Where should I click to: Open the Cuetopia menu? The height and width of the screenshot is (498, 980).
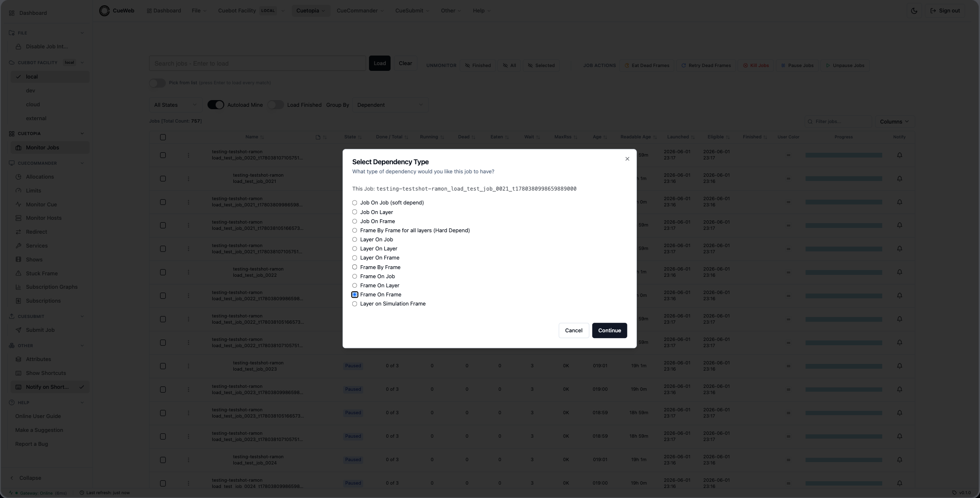click(311, 11)
